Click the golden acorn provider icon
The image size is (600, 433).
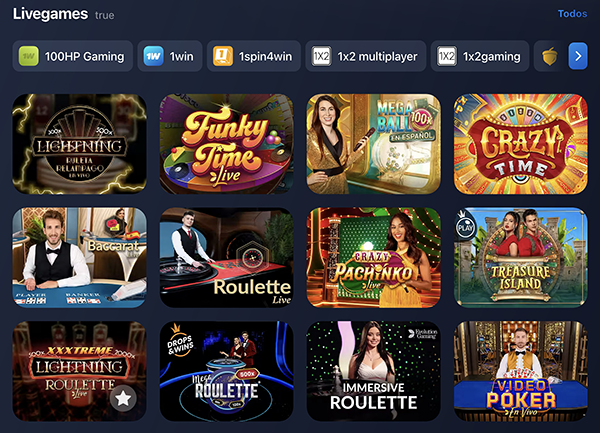pyautogui.click(x=549, y=56)
